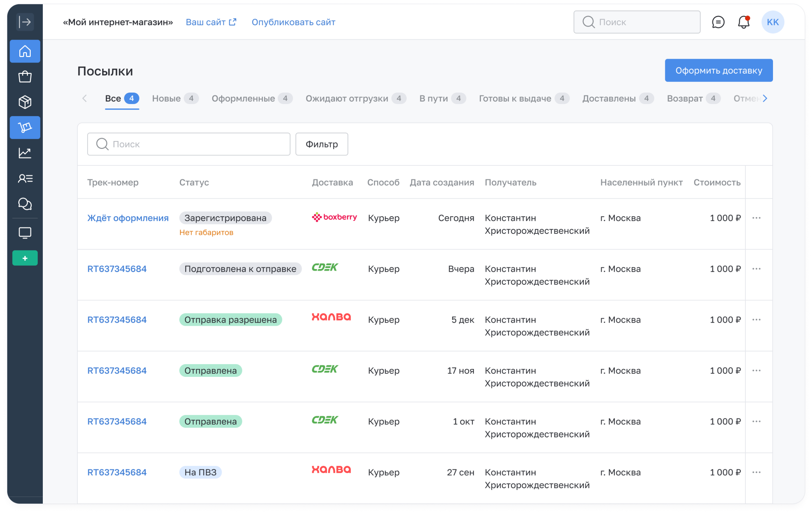Screen dimensions: 812x514
Task: Open tracking link RT637345684 in the 17 ноя row
Action: 117,370
